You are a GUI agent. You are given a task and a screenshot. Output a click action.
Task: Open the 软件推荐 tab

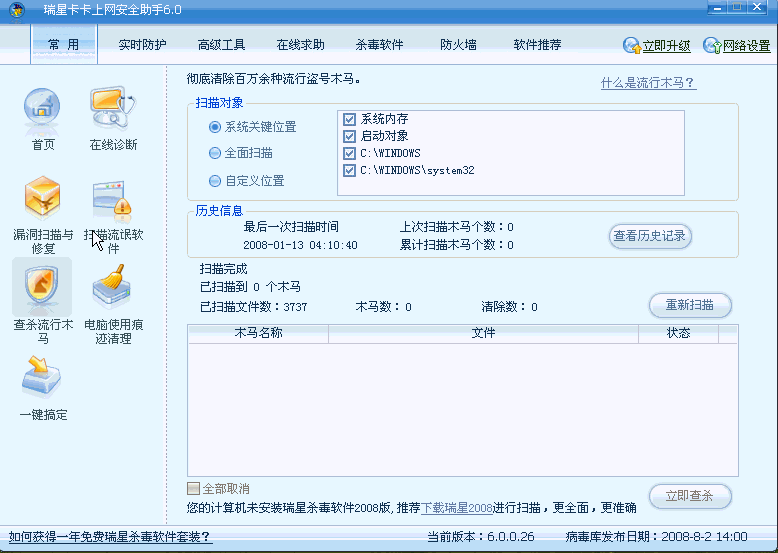click(537, 45)
